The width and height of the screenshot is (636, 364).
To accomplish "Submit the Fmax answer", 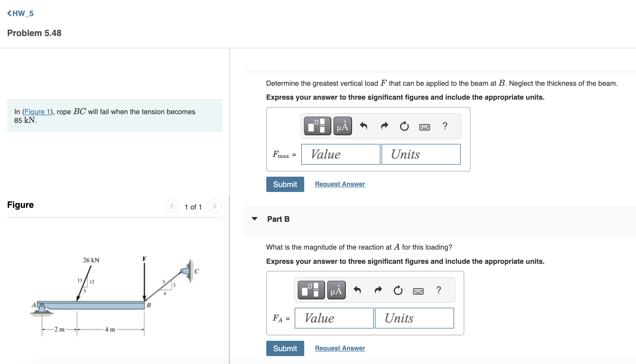I will pos(285,184).
